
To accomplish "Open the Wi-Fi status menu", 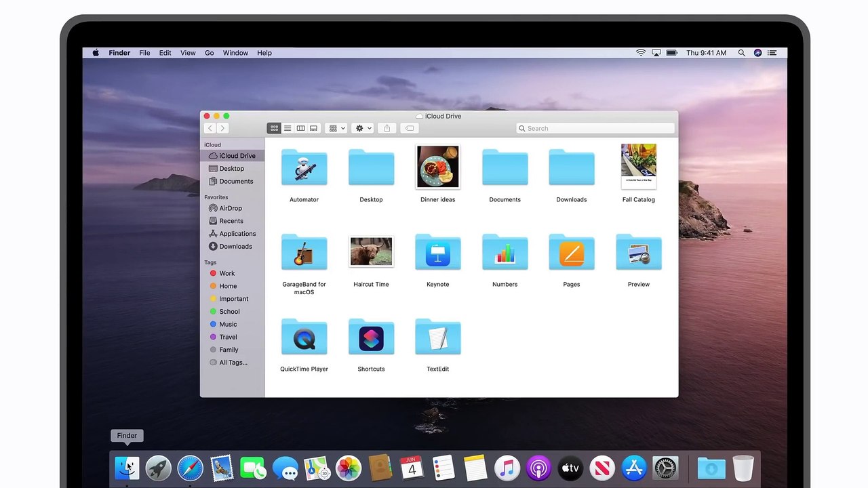I will [x=641, y=53].
